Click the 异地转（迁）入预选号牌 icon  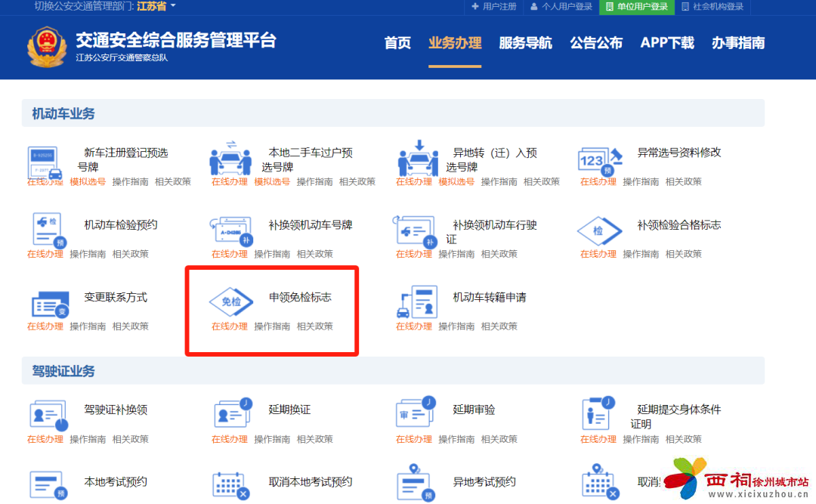418,158
